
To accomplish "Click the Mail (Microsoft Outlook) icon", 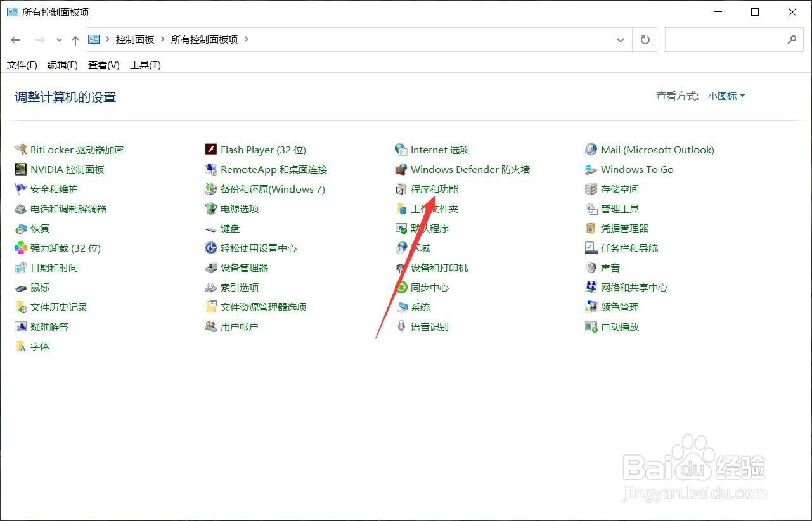I will click(591, 150).
